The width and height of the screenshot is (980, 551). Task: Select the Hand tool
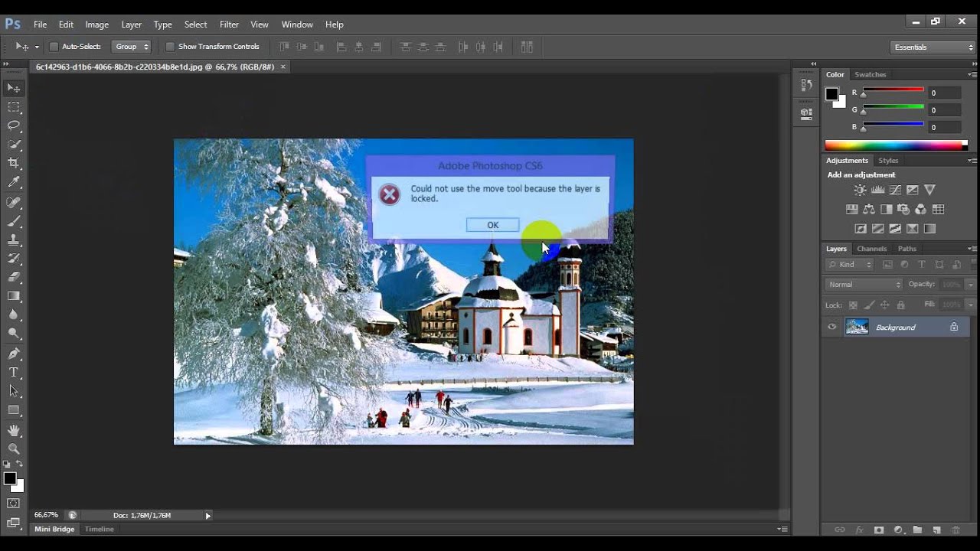14,431
